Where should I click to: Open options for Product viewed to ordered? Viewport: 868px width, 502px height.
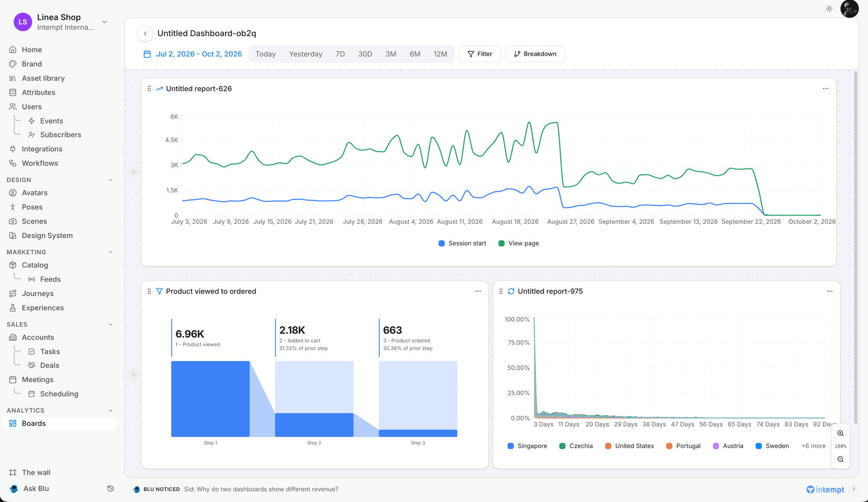pos(478,291)
